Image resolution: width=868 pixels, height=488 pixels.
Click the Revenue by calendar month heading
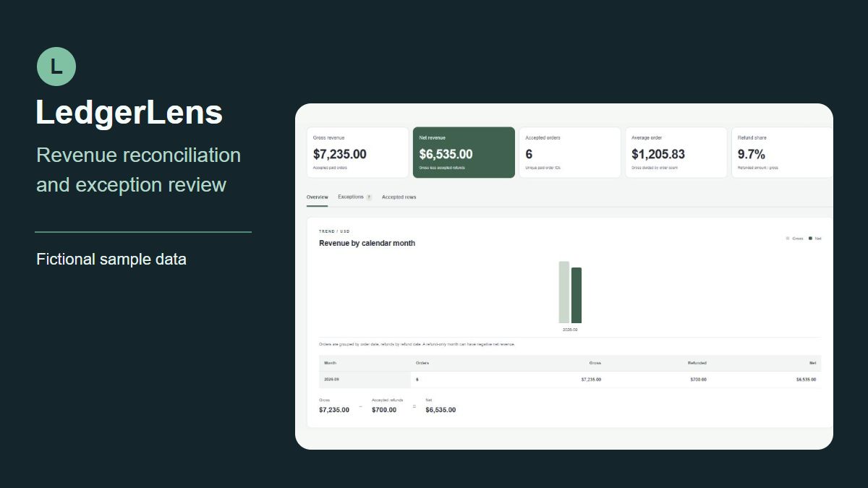tap(367, 244)
